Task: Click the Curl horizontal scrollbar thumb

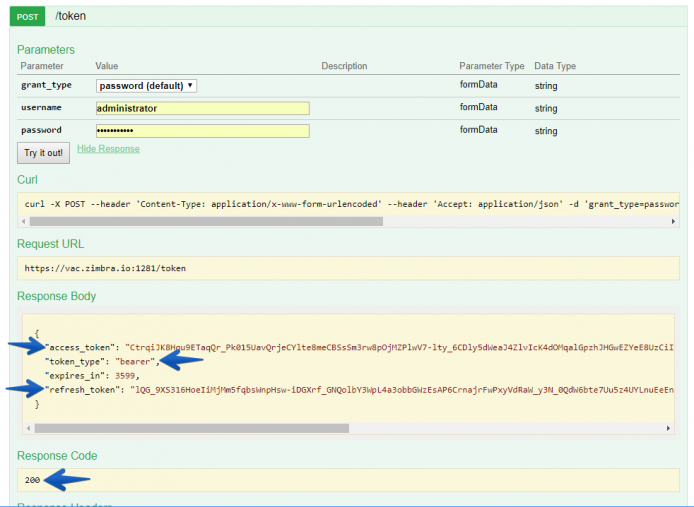Action: point(206,221)
